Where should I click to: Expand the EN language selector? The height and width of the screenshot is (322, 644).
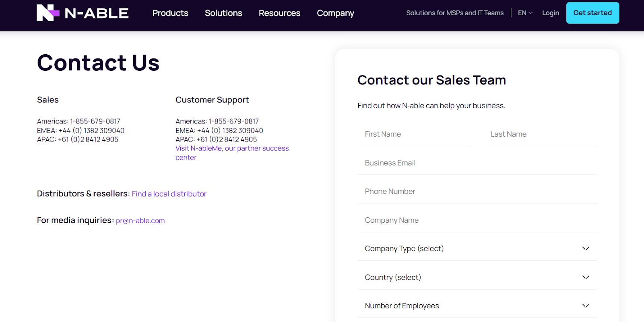pyautogui.click(x=525, y=13)
